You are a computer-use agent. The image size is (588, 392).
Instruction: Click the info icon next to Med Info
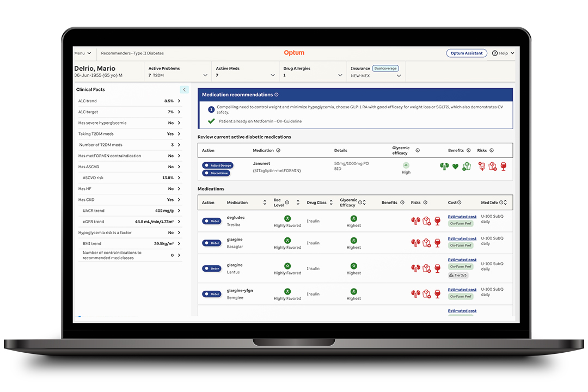pos(501,203)
